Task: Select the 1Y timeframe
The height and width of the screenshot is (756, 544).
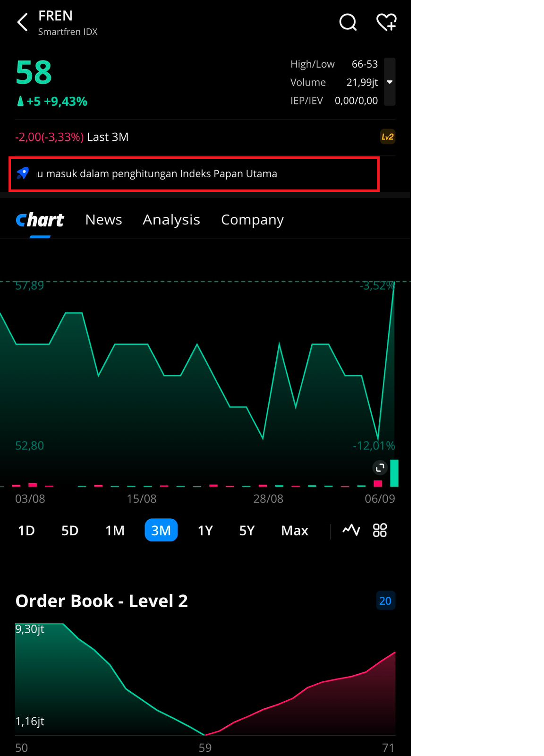Action: pyautogui.click(x=205, y=530)
